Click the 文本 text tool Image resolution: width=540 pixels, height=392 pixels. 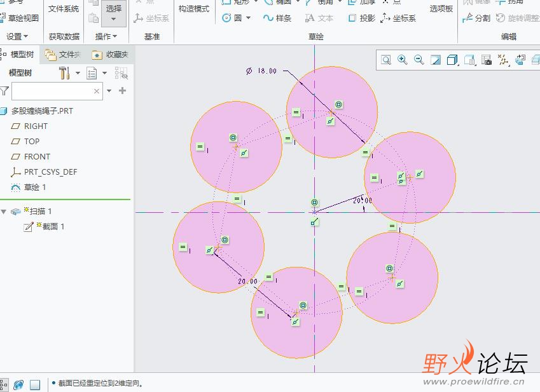[x=319, y=18]
